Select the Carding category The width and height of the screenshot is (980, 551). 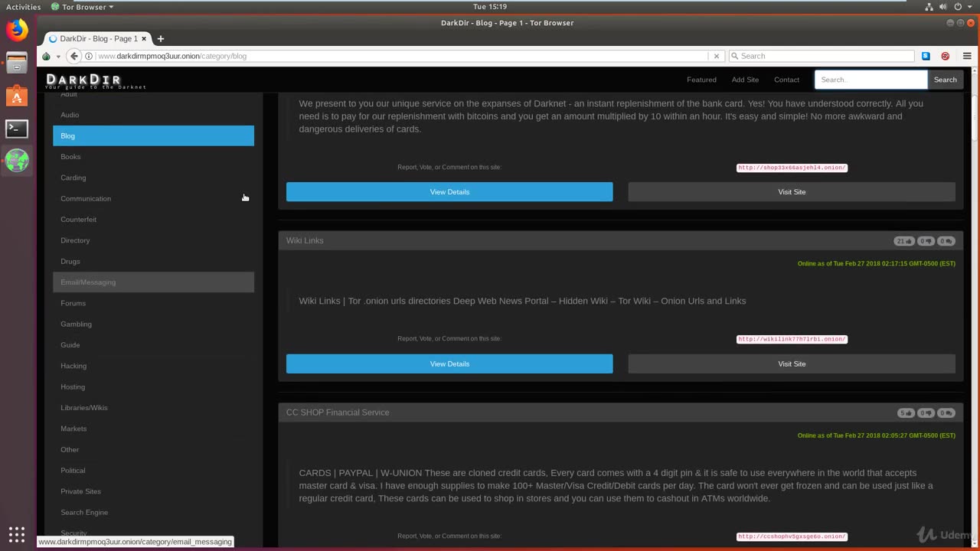pos(153,178)
